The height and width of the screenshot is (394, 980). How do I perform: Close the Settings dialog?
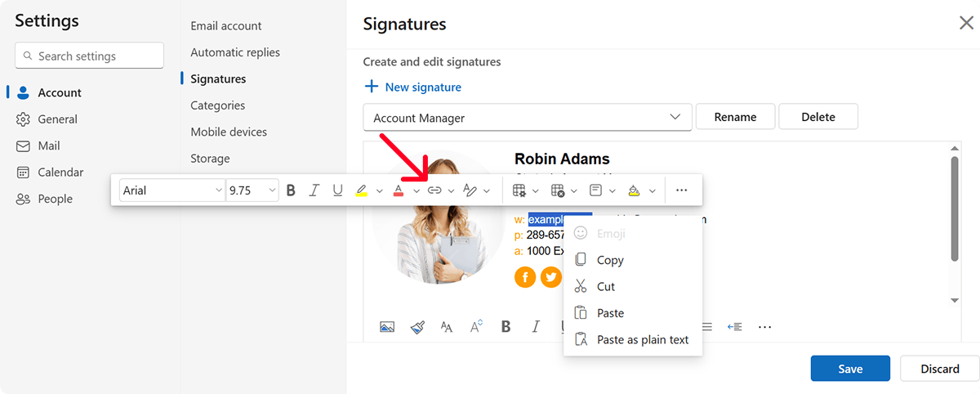tap(966, 23)
